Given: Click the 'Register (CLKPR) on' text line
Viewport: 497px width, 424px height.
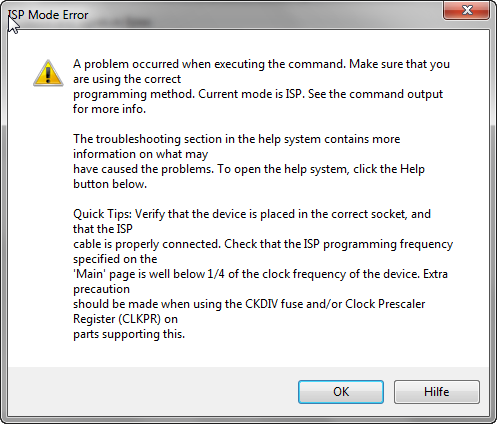Looking at the screenshot, I should point(125,319).
